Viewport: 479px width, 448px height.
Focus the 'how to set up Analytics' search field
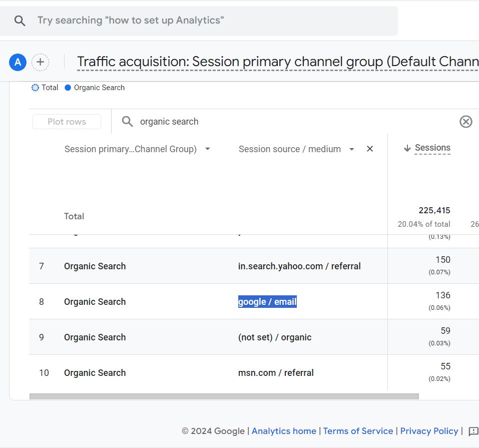[x=199, y=21]
